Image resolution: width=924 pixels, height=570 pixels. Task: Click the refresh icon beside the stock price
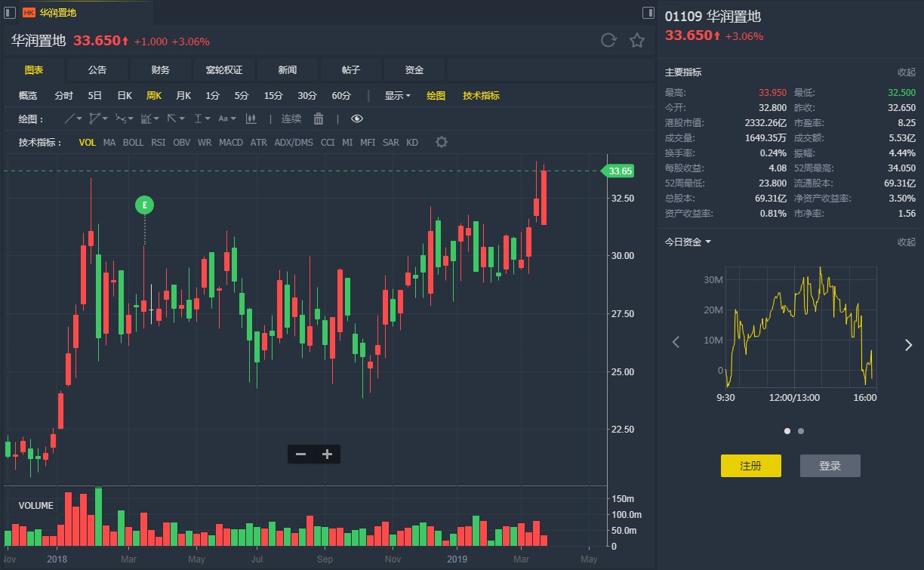click(608, 41)
